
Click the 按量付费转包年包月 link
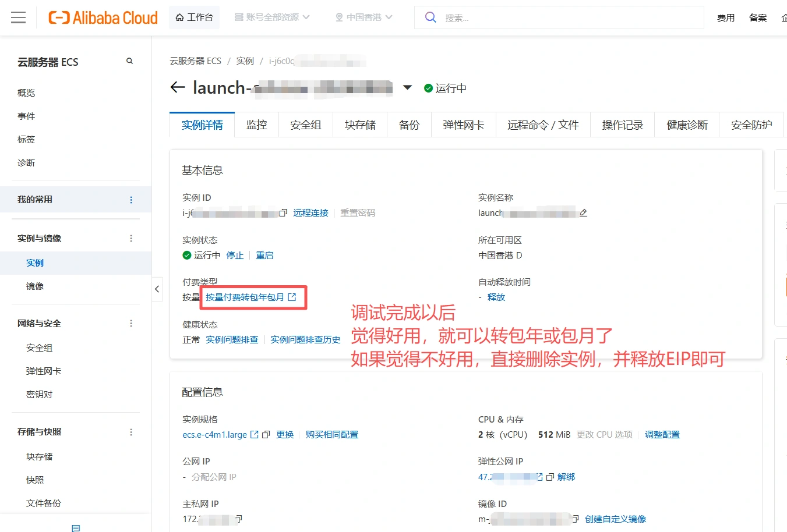[x=251, y=297]
